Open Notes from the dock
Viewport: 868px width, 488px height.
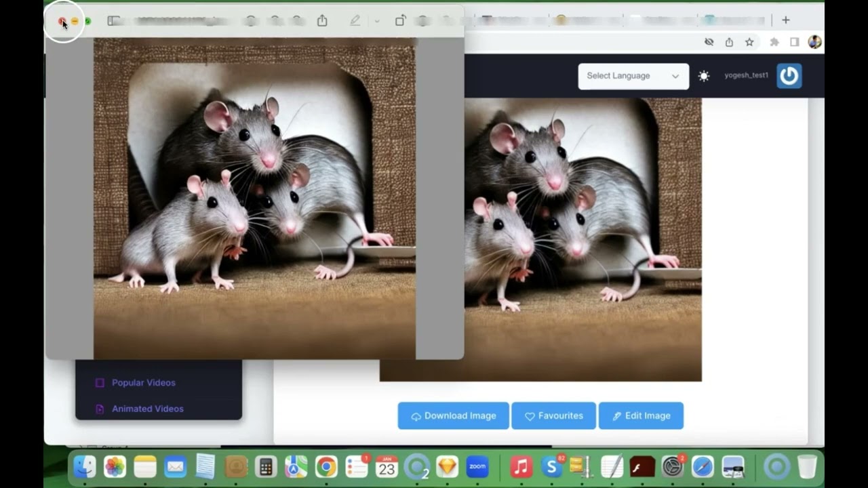(x=145, y=466)
